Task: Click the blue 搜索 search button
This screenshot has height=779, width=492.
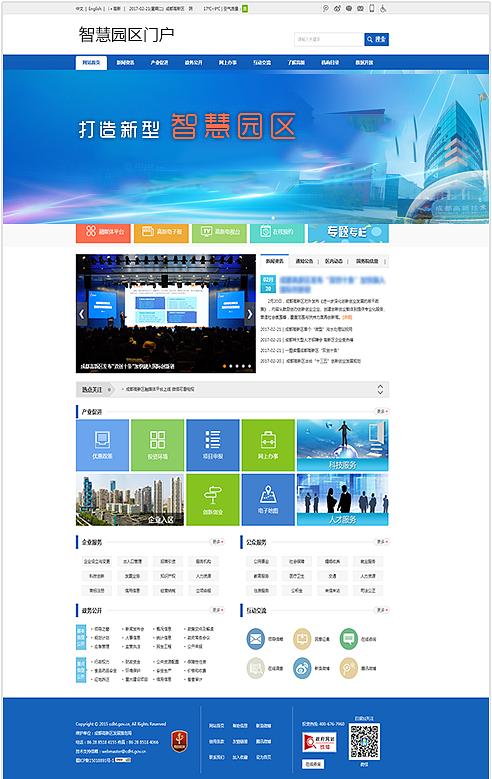Action: (377, 39)
